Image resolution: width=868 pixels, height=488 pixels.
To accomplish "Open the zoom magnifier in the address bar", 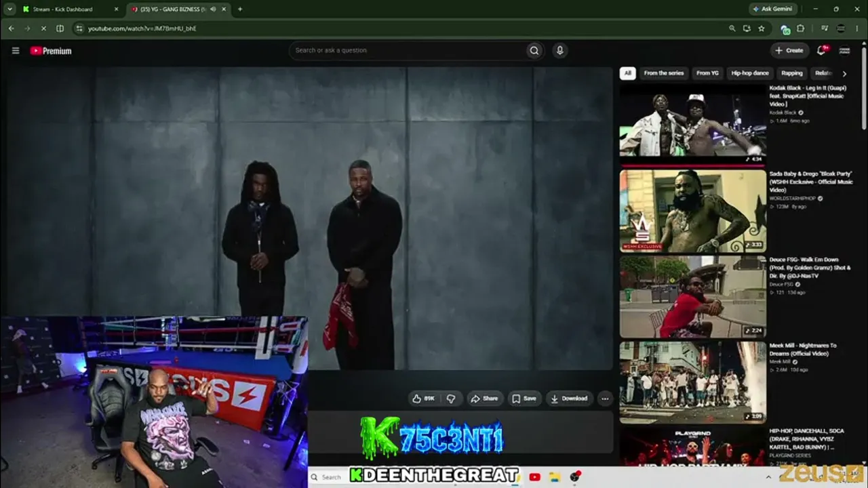I will click(x=732, y=28).
